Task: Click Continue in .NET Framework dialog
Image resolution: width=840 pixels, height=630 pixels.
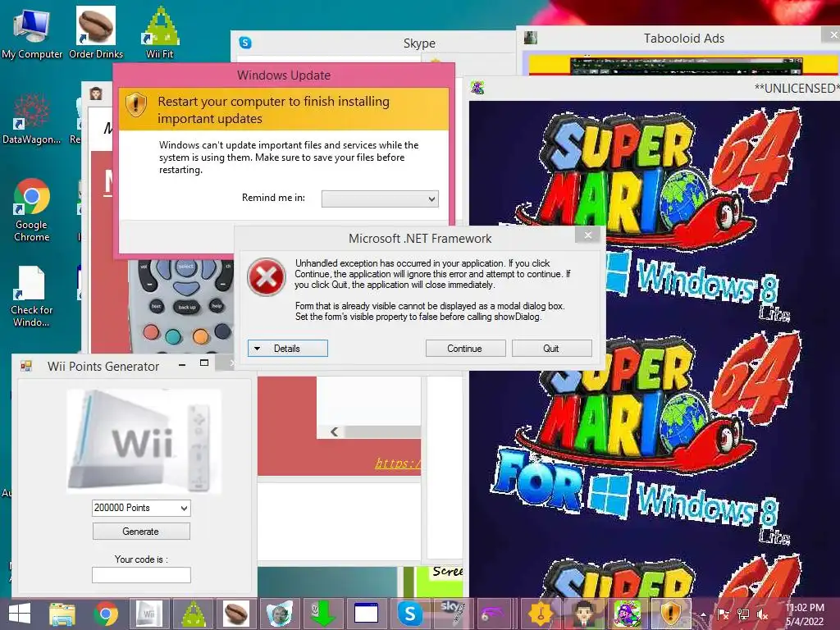Action: tap(466, 348)
